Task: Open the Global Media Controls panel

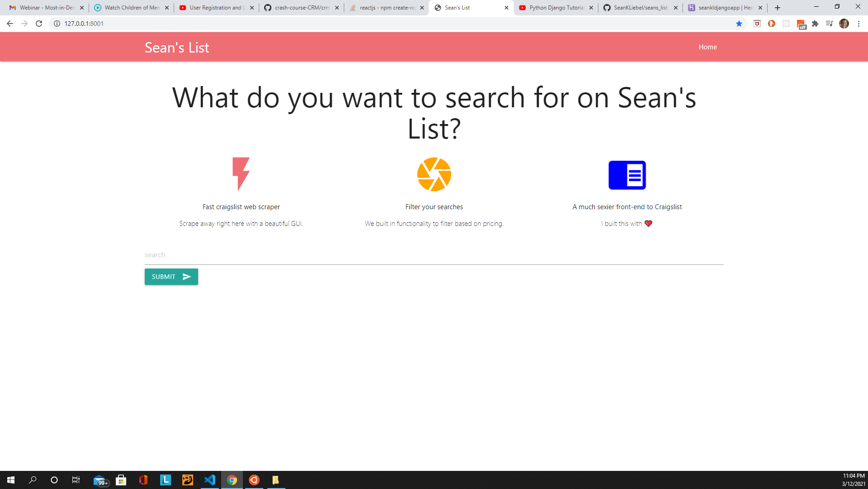Action: pos(829,24)
